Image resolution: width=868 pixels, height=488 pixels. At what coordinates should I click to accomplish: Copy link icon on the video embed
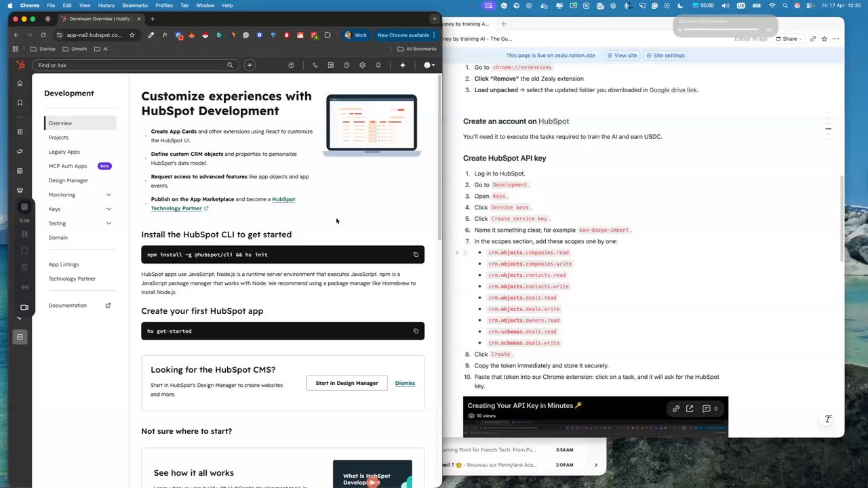click(x=675, y=409)
